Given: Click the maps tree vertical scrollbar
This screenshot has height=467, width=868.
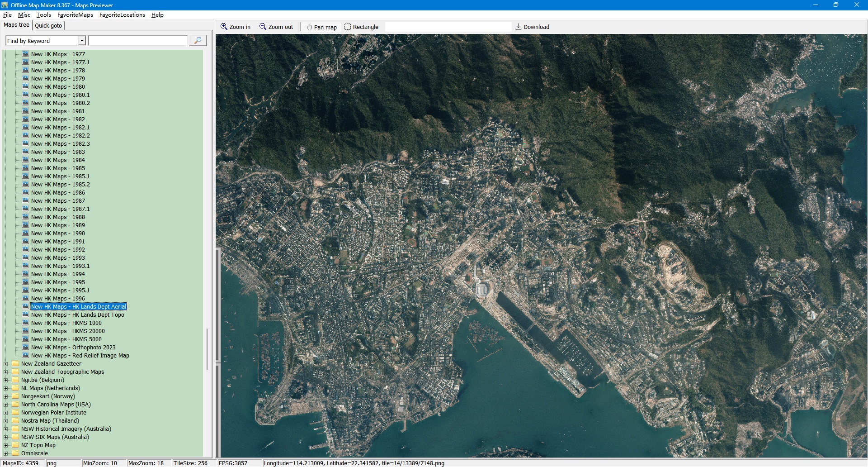Looking at the screenshot, I should [x=207, y=348].
